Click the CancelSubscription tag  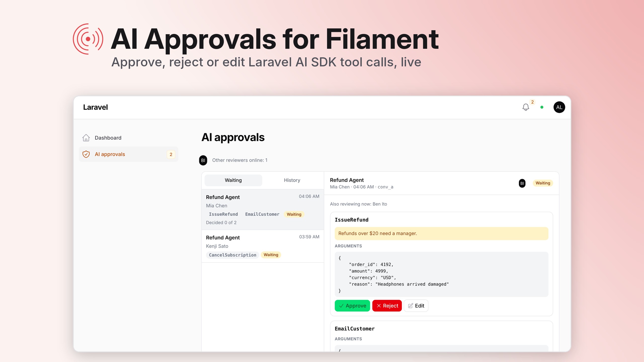[232, 255]
